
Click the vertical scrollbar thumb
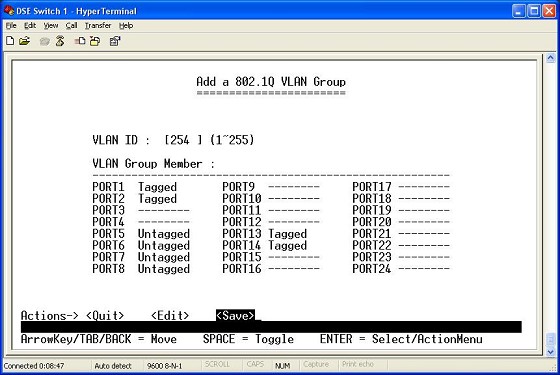click(x=551, y=340)
